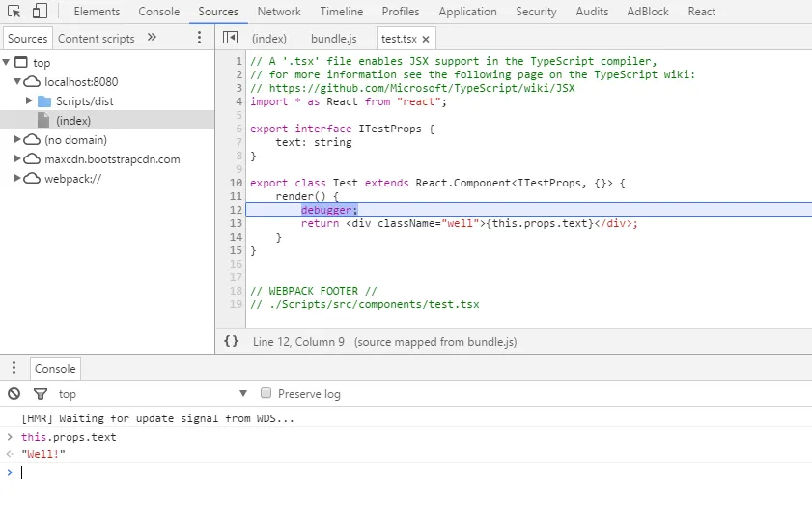Viewport: 812px width, 515px height.
Task: Expand the (no domain) node
Action: click(x=17, y=139)
